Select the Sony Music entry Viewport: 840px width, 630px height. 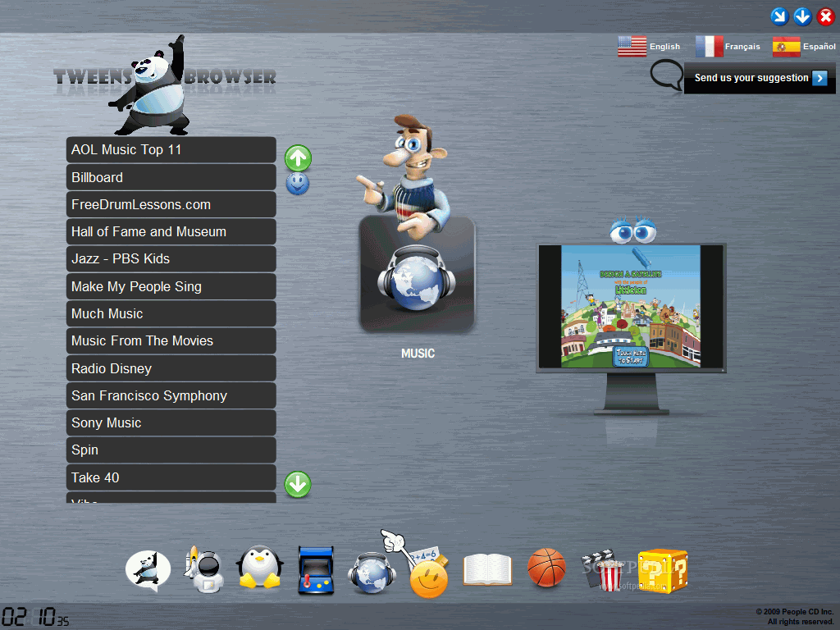coord(171,422)
